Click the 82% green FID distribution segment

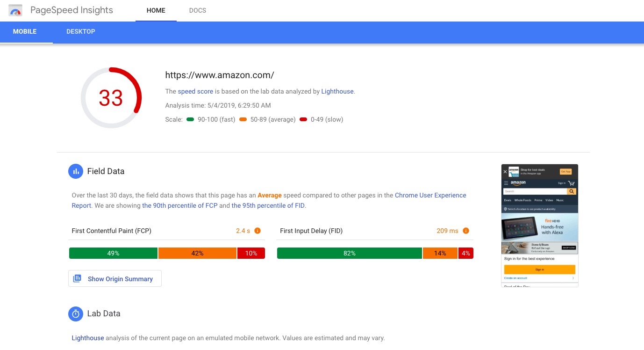(x=349, y=253)
